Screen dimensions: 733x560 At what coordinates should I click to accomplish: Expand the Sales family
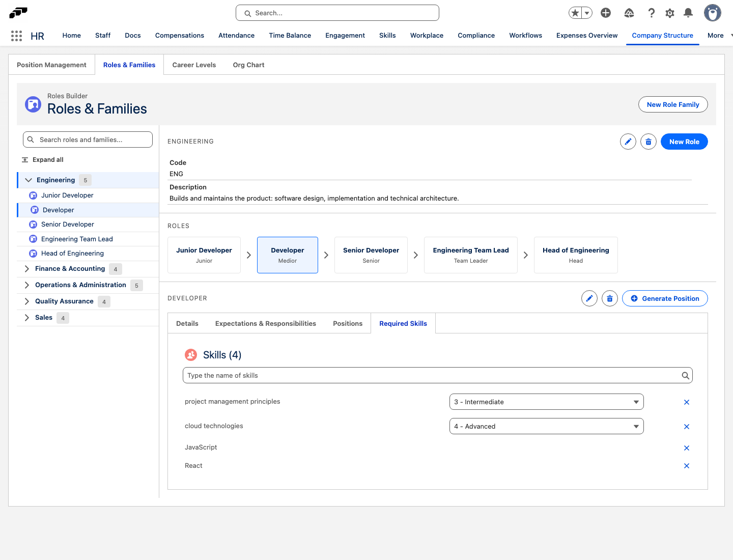tap(27, 318)
